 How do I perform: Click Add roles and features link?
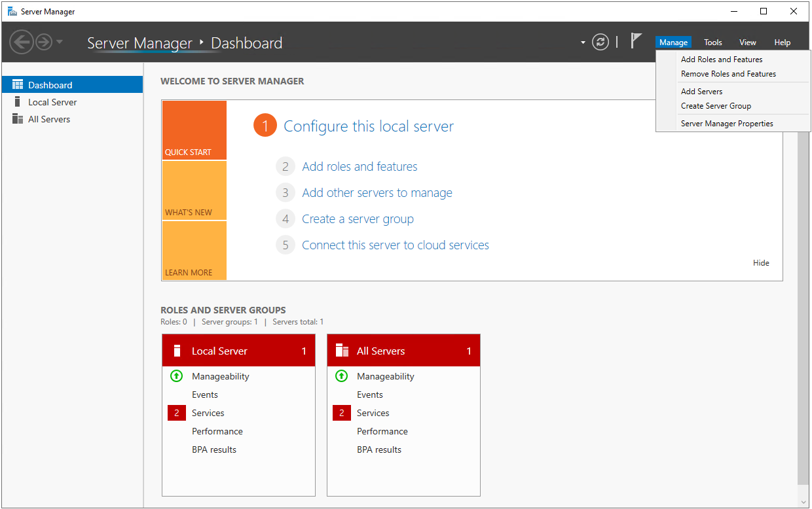pyautogui.click(x=360, y=167)
